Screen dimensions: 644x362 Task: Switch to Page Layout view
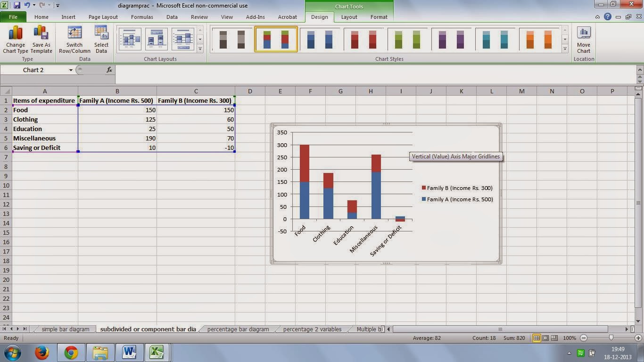(545, 337)
